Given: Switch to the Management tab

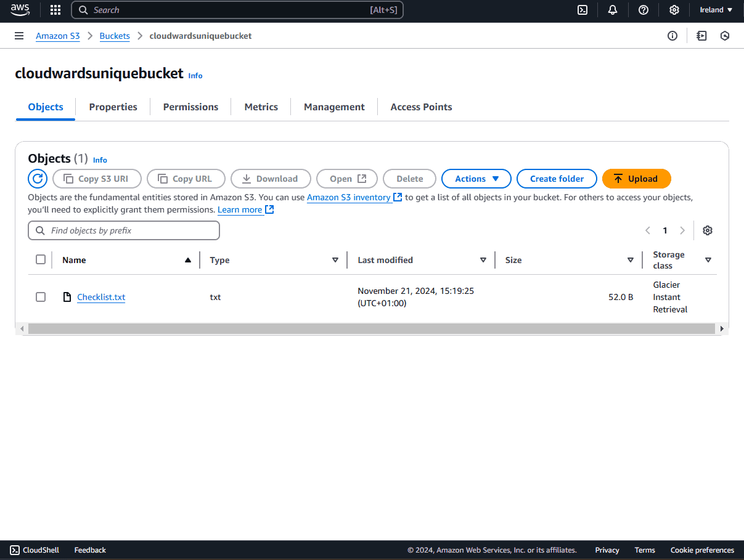Looking at the screenshot, I should point(334,107).
